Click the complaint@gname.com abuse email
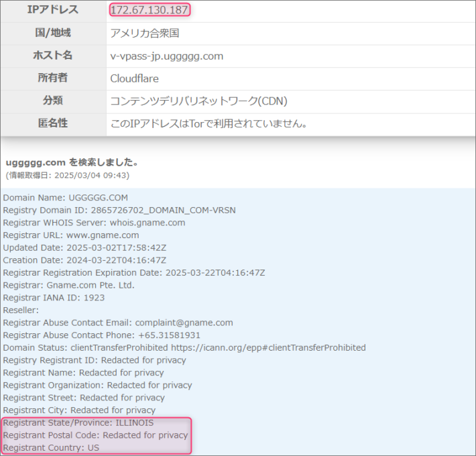Viewport: 476px width, 456px height. click(x=184, y=323)
